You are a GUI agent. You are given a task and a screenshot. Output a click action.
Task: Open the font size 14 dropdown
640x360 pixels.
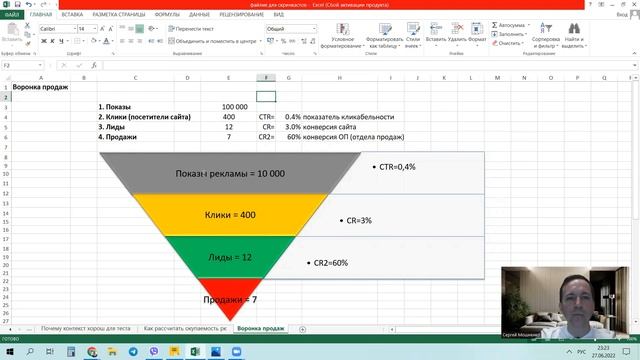(95, 29)
